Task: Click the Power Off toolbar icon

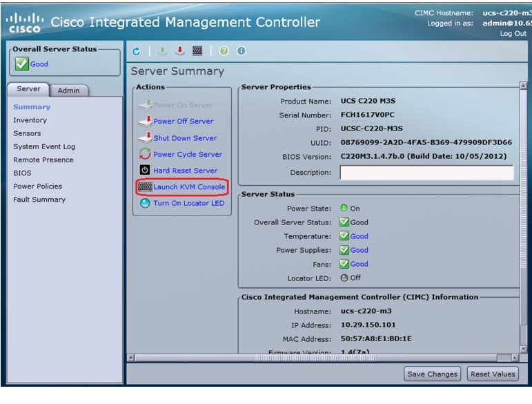Action: click(180, 51)
